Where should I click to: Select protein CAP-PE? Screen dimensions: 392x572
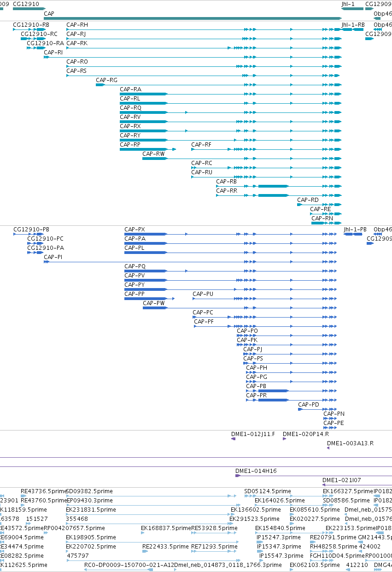coord(331,428)
